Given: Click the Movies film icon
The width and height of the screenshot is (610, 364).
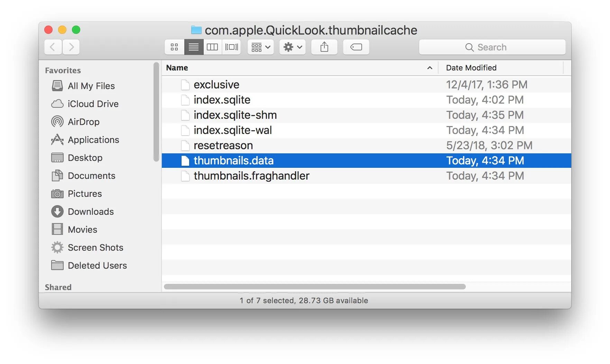Looking at the screenshot, I should pos(57,229).
